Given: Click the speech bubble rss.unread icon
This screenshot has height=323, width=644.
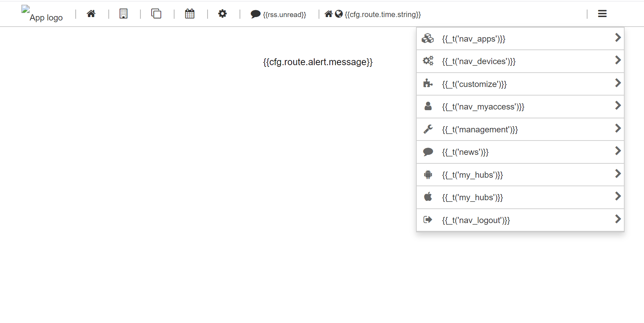Looking at the screenshot, I should pyautogui.click(x=255, y=14).
